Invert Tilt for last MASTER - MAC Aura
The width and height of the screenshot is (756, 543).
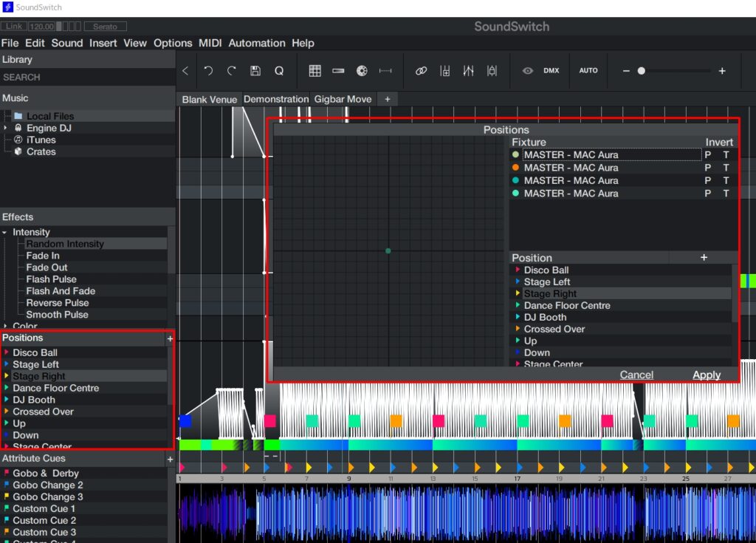point(726,193)
